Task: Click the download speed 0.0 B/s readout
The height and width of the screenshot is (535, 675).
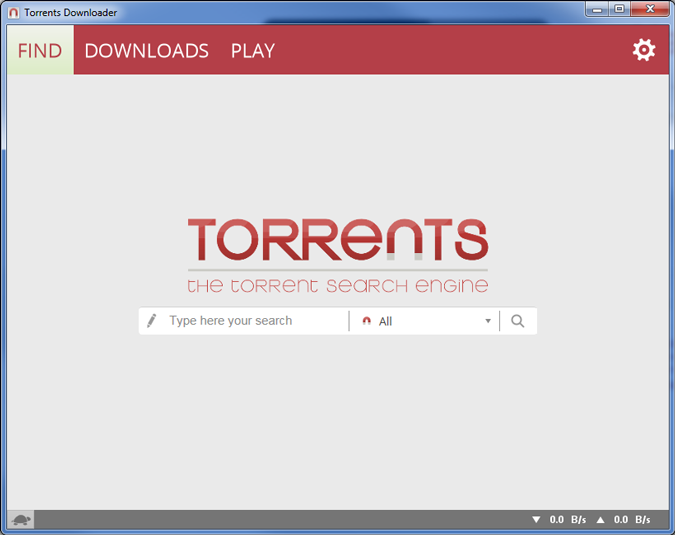Action: pyautogui.click(x=568, y=520)
